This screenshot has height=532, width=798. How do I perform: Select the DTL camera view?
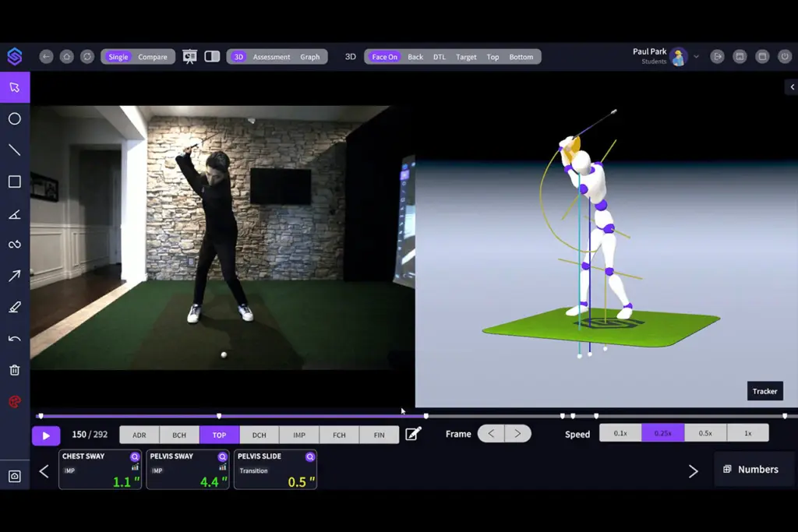point(440,57)
